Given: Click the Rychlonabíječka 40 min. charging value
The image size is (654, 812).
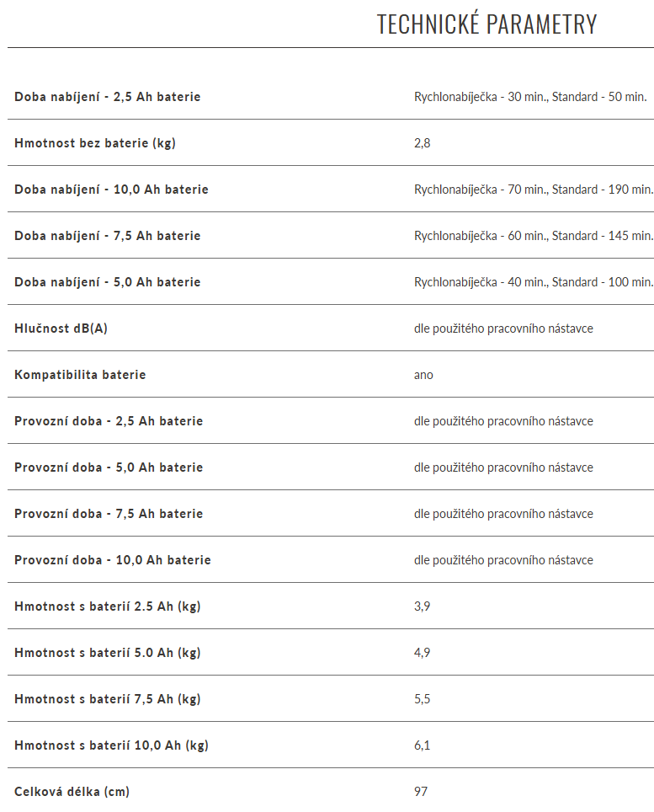Looking at the screenshot, I should tap(534, 282).
